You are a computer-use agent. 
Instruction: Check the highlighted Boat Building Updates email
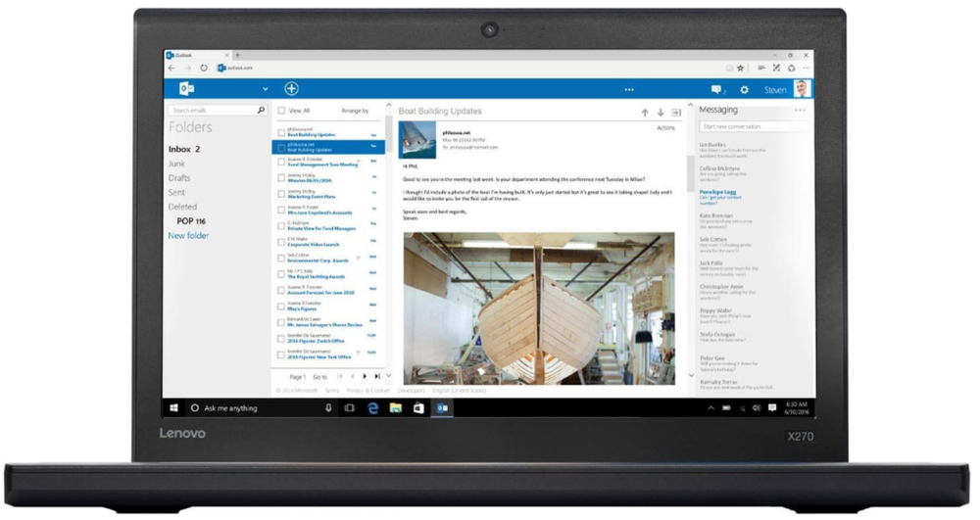[281, 148]
